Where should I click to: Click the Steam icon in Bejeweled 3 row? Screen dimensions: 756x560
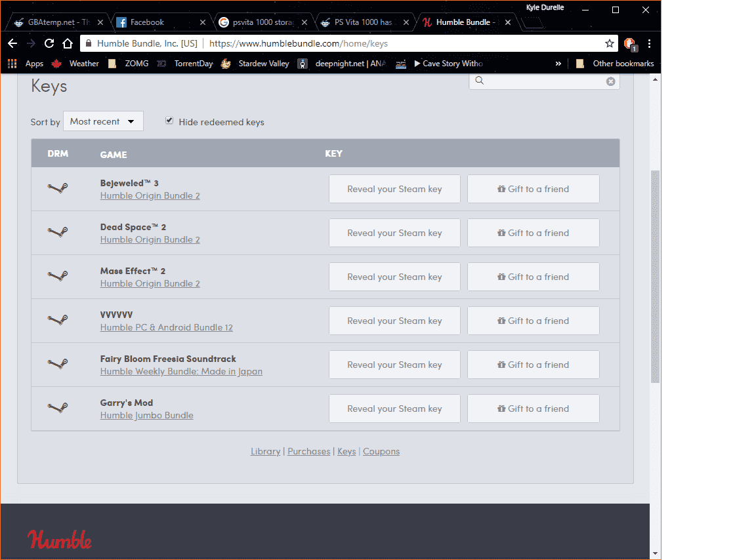[x=58, y=188]
